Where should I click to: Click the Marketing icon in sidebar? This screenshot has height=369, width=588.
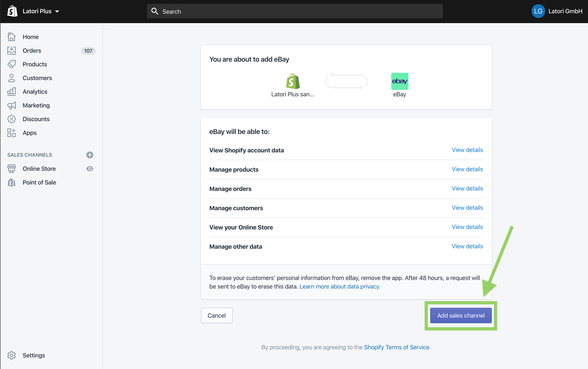pos(12,105)
